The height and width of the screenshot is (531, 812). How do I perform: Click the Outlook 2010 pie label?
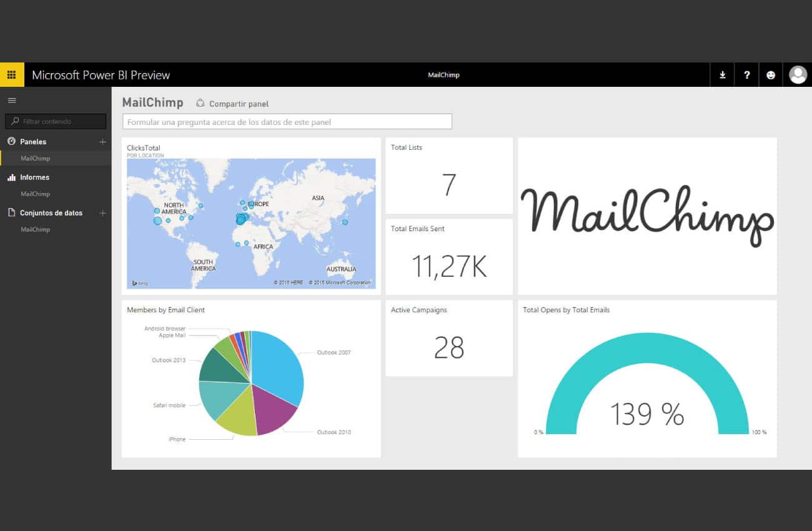334,432
